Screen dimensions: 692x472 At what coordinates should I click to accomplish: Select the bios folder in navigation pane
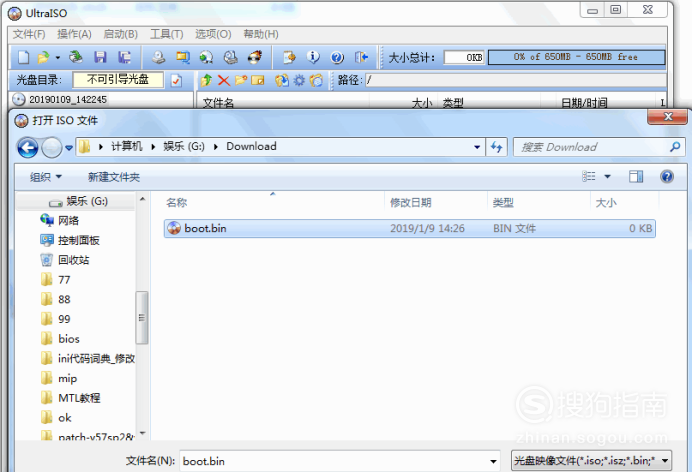tap(69, 339)
